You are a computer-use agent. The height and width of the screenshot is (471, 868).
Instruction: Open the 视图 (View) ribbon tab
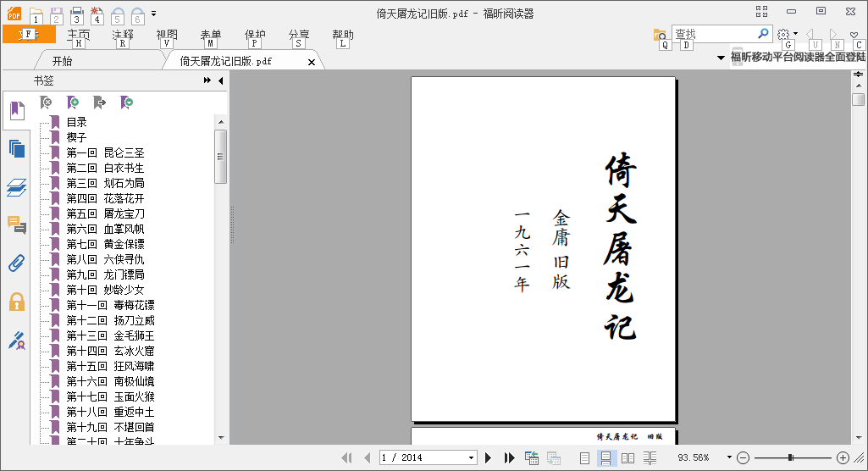point(167,35)
